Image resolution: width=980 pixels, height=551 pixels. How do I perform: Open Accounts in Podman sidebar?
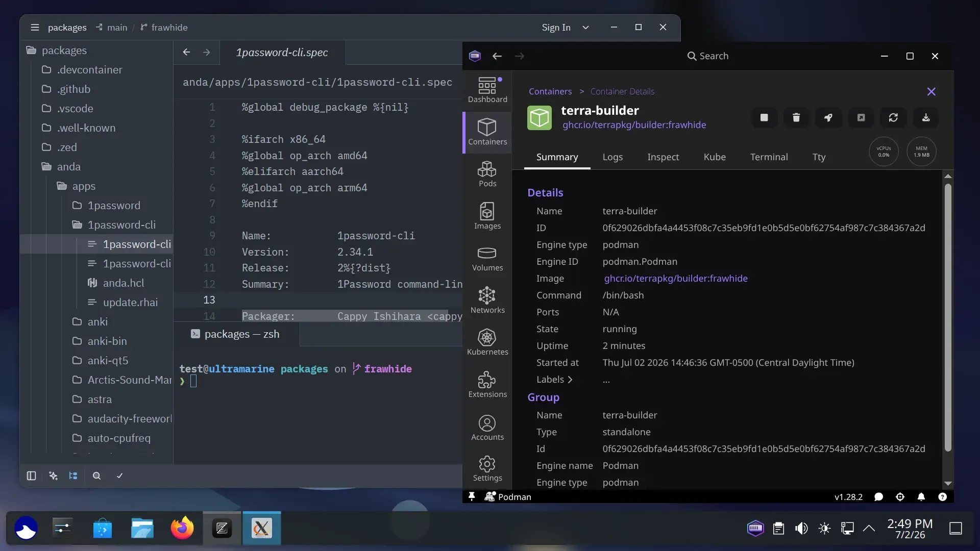487,428
